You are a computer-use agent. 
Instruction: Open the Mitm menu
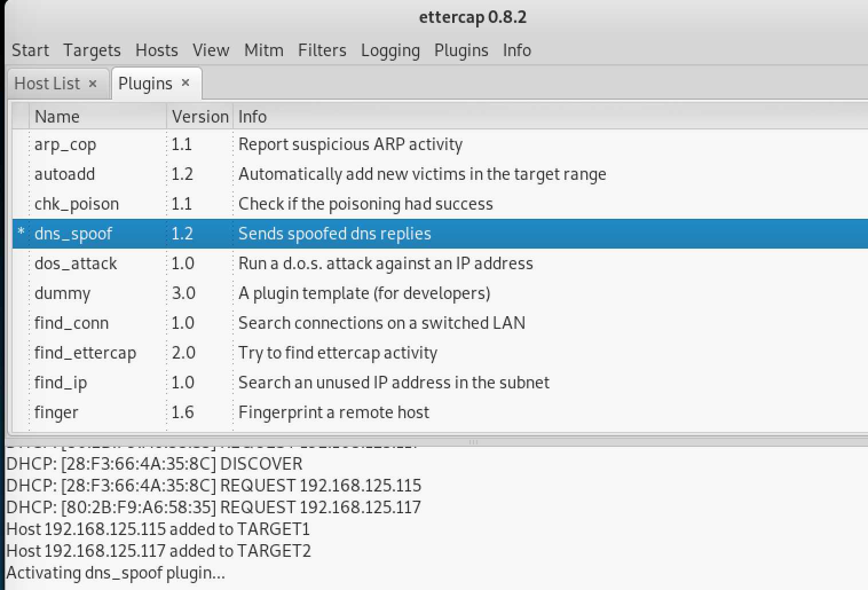pos(263,50)
